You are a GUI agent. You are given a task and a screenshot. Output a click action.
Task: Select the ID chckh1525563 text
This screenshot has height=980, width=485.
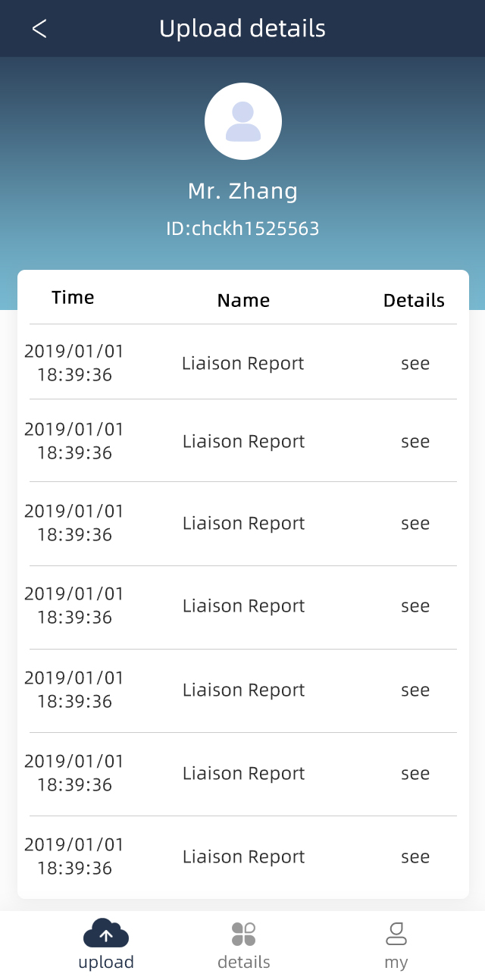click(242, 228)
